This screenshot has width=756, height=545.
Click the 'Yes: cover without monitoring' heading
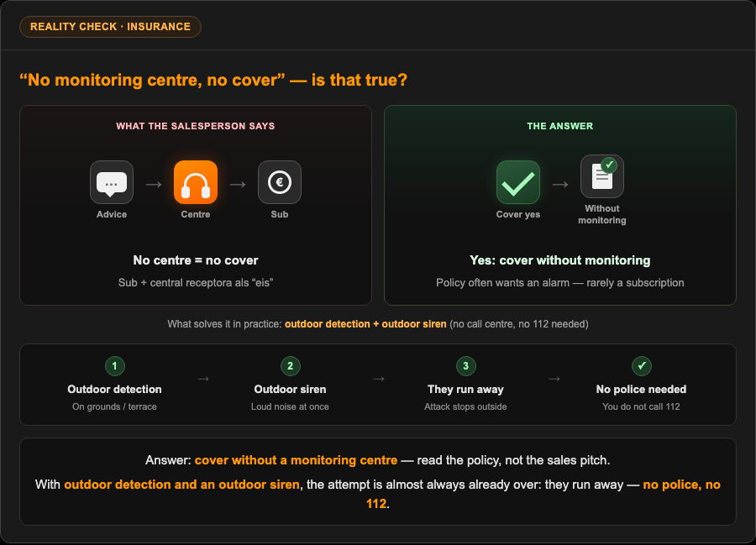(559, 260)
